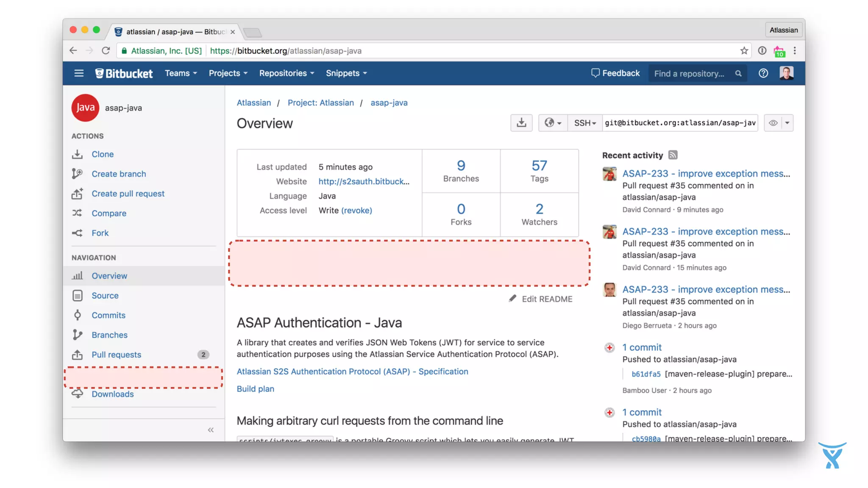
Task: Open the Repositories dropdown menu
Action: 287,73
